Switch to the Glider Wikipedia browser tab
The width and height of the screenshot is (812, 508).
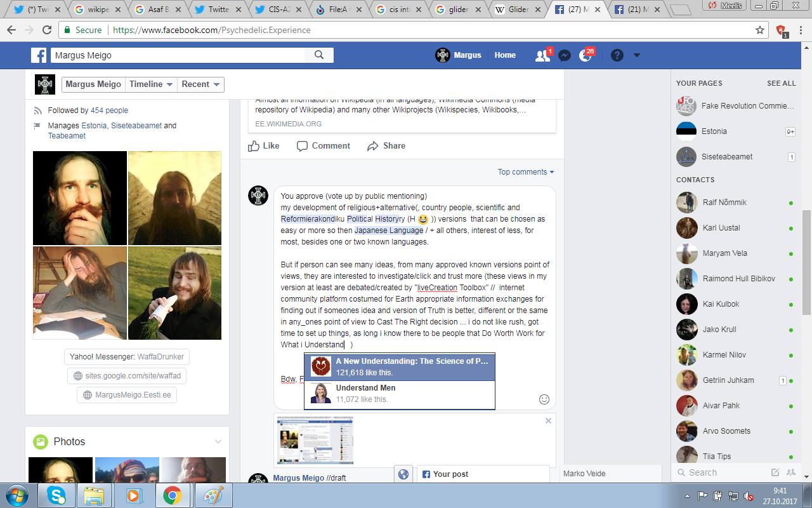(x=519, y=10)
